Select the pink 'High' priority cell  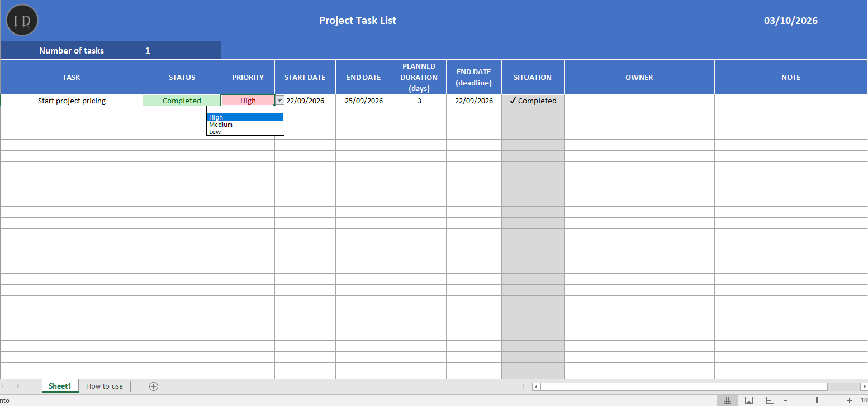tap(248, 101)
